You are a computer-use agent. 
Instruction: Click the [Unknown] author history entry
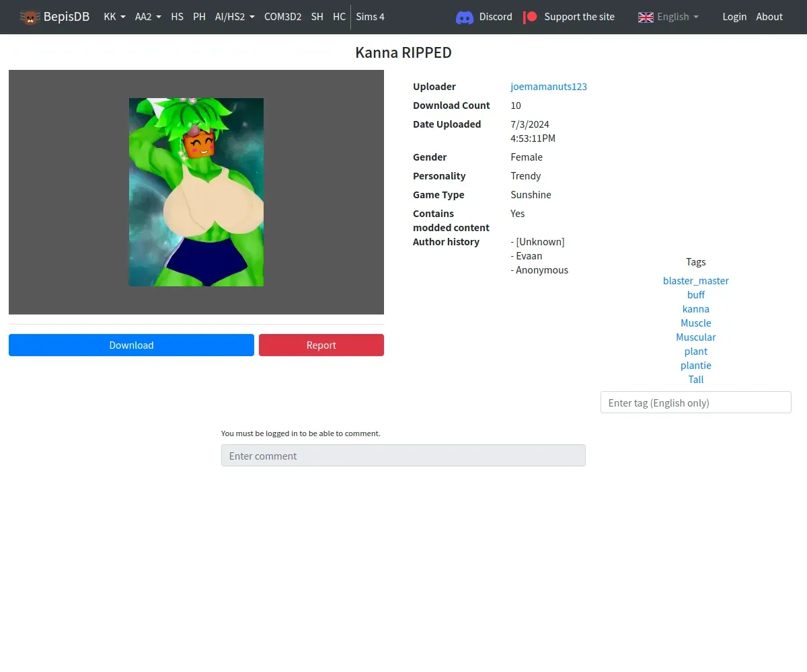pyautogui.click(x=537, y=242)
